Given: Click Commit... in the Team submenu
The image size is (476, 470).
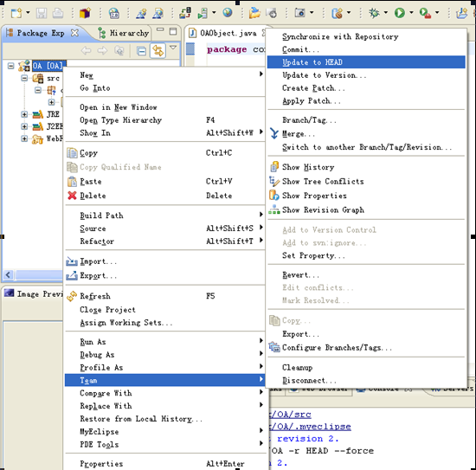Looking at the screenshot, I should 366,49.
